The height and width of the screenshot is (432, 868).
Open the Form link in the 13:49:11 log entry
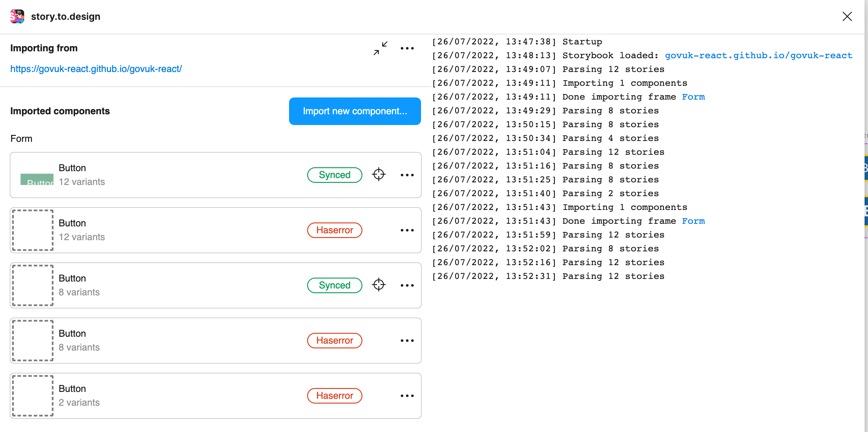pyautogui.click(x=693, y=97)
